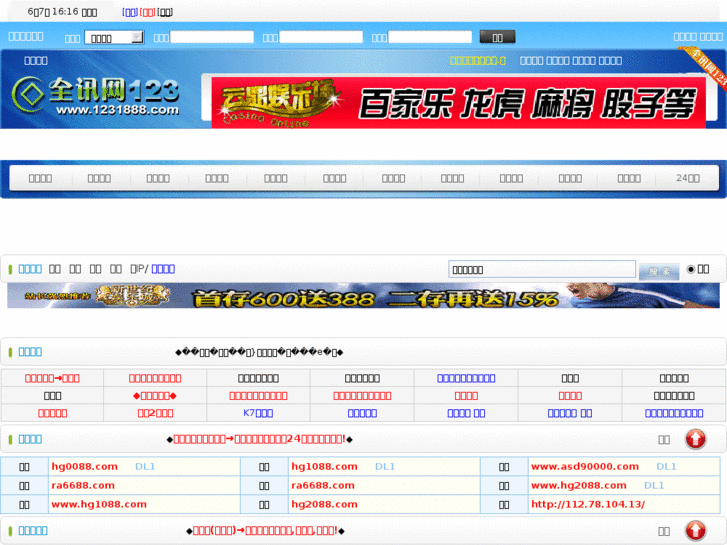Click the text field right of the dropdown

click(212, 37)
